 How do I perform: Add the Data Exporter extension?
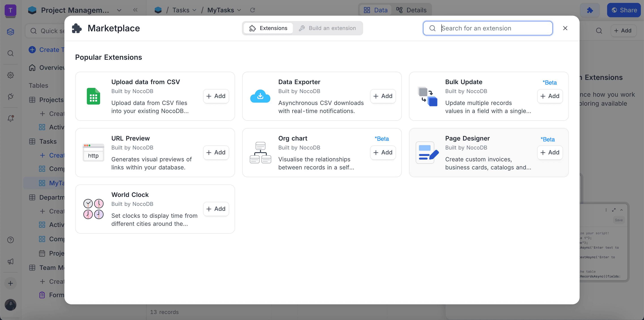point(383,96)
